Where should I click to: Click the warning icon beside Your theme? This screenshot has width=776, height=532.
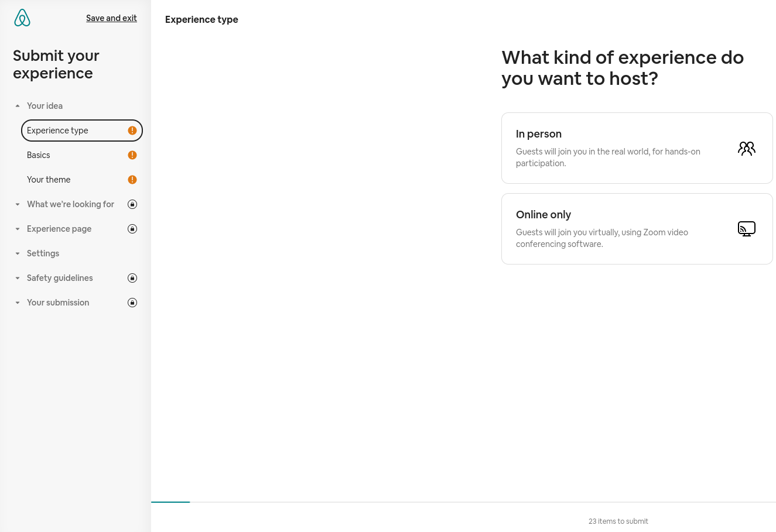tap(132, 180)
